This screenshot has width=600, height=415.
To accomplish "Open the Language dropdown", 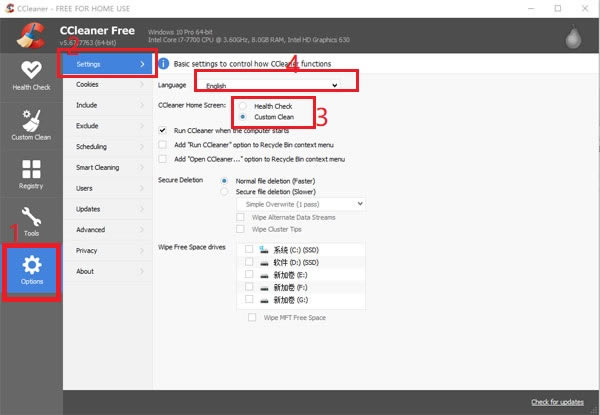I will click(267, 86).
